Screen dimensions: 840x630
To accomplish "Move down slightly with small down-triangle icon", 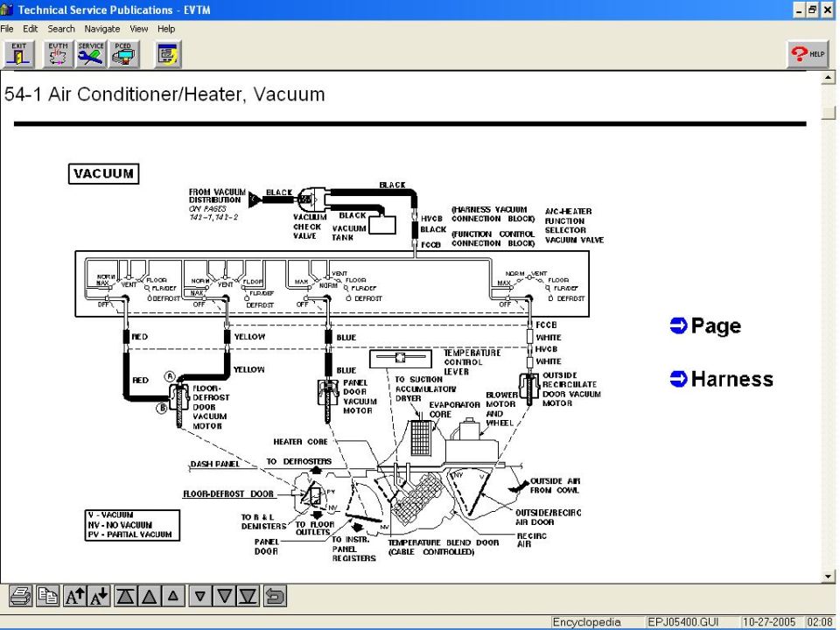I will 200,596.
